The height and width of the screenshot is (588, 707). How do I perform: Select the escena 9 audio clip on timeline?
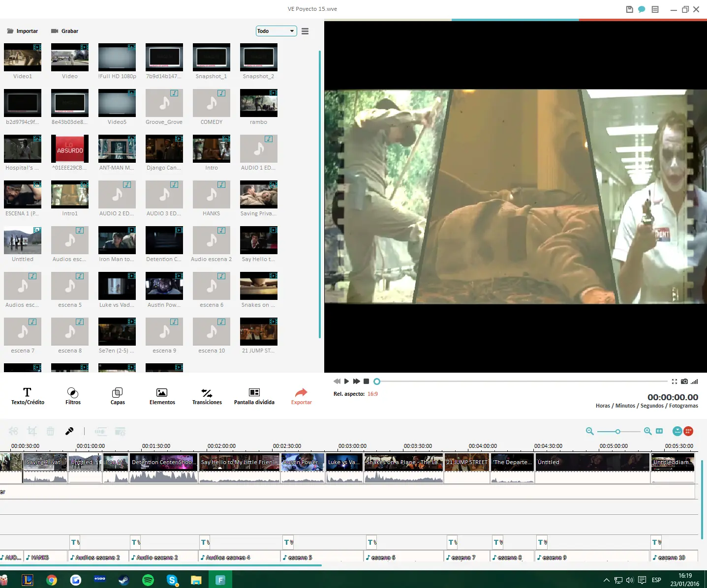(x=592, y=557)
